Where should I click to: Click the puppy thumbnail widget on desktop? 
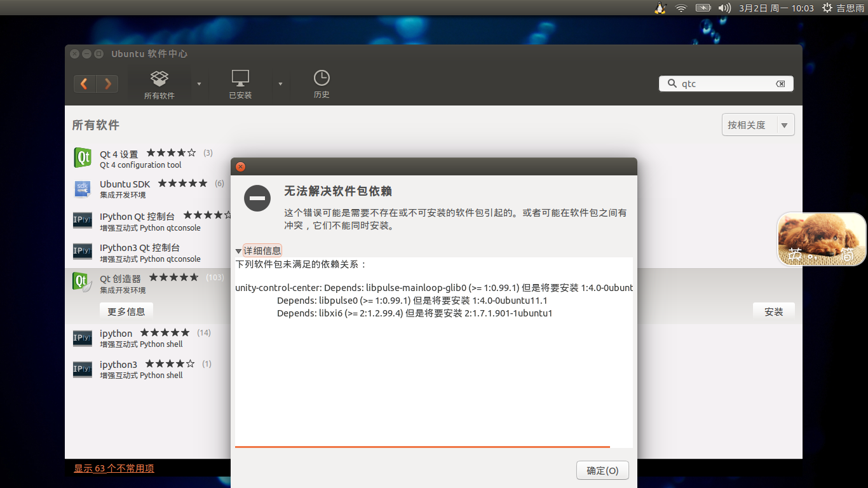822,239
